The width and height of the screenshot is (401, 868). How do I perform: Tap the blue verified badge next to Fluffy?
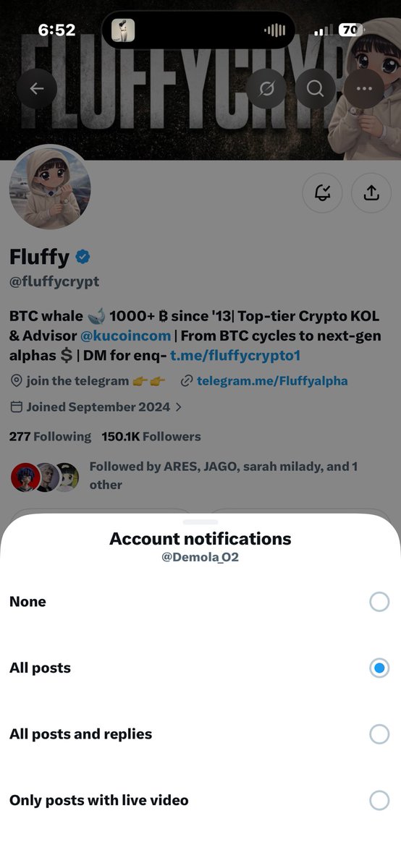(x=83, y=256)
